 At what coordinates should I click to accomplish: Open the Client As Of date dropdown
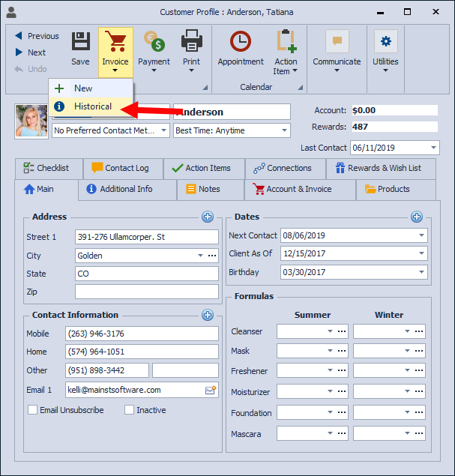(421, 253)
